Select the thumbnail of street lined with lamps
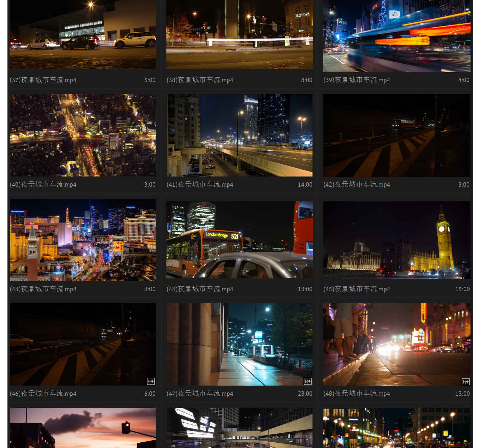The height and width of the screenshot is (448, 478). (397, 428)
